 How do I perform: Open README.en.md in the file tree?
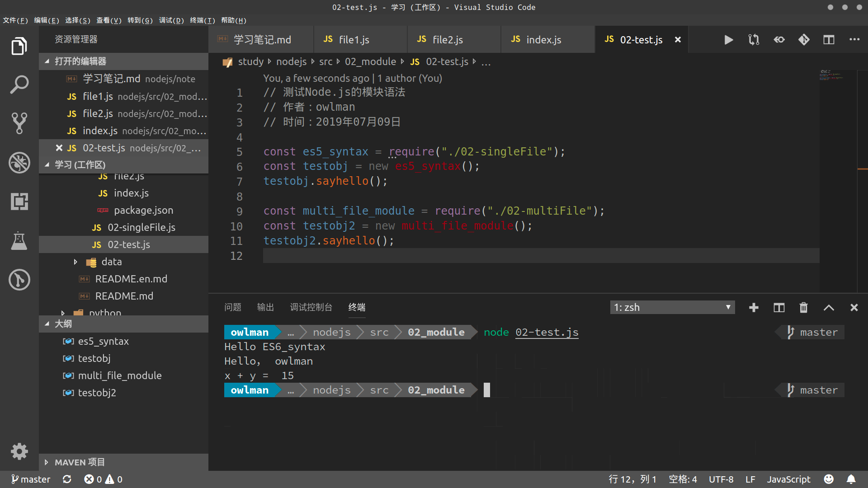pyautogui.click(x=123, y=279)
